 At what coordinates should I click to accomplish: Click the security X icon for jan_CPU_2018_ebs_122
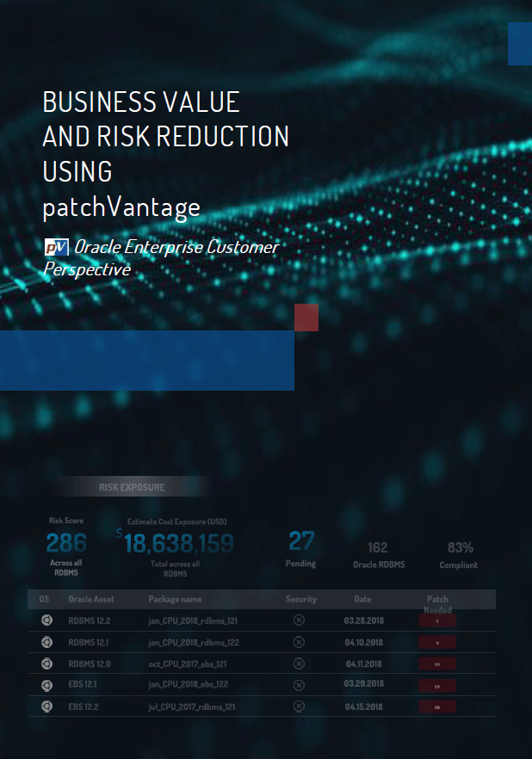(300, 685)
